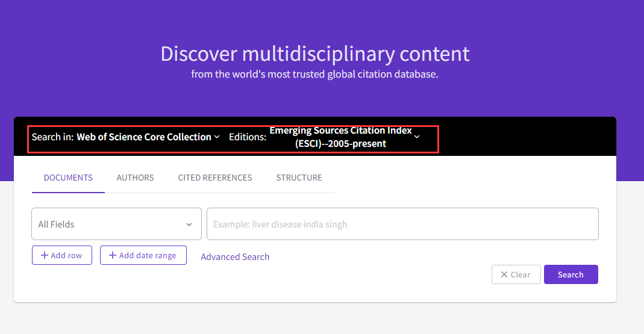
Task: Click the X icon in the Clear button
Action: (x=504, y=274)
